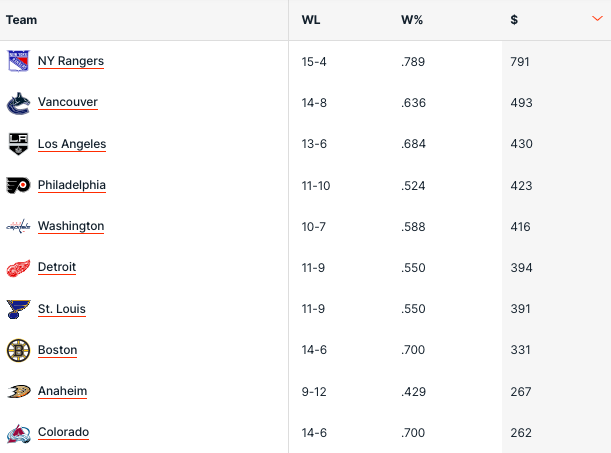Select the Philadelphia Flyers logo
Viewport: 611px width, 453px height.
click(19, 185)
